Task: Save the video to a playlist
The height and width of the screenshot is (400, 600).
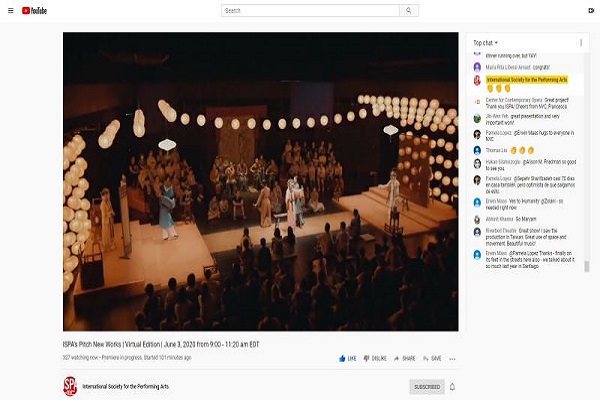Action: click(x=432, y=359)
